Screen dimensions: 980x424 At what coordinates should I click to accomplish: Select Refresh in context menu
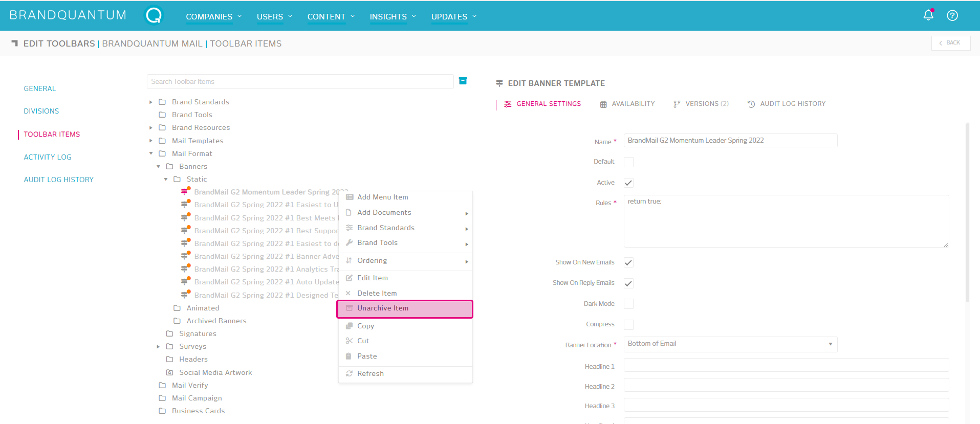tap(405, 373)
